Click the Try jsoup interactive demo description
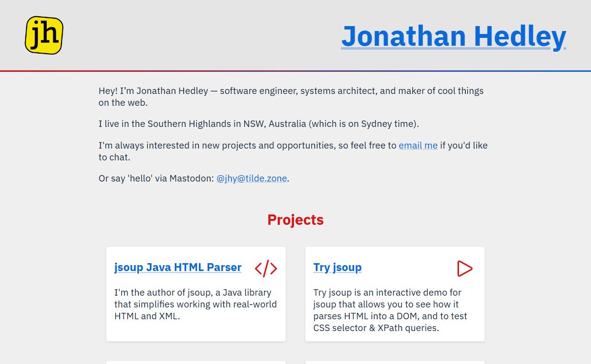This screenshot has height=364, width=591. [x=390, y=310]
